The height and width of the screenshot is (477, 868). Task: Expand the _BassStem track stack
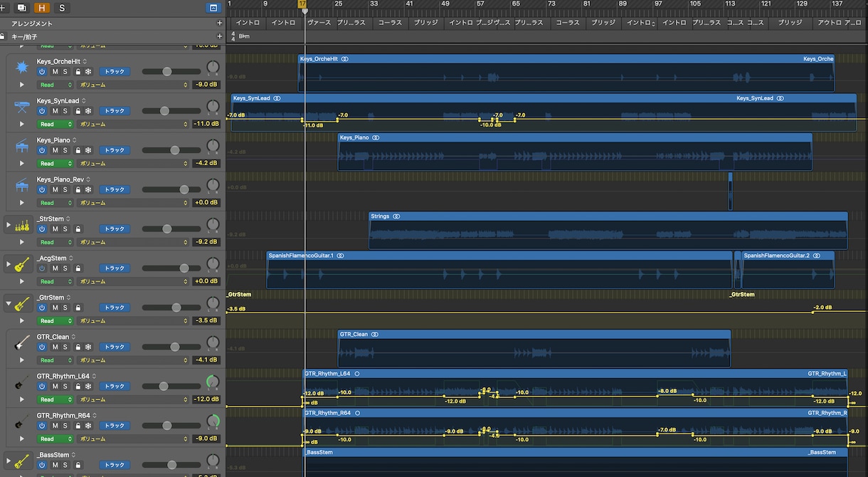pyautogui.click(x=9, y=461)
